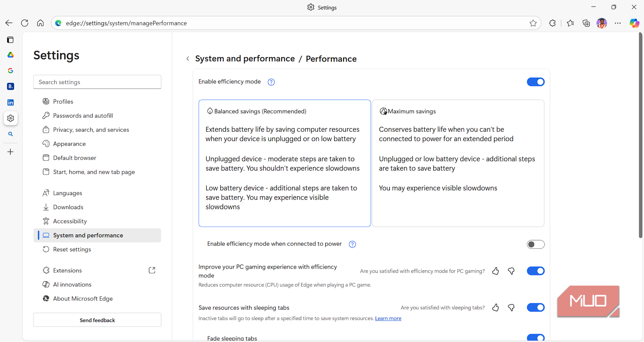Give thumbs up for sleeping tabs
Viewport: 644px width, 342px height.
point(495,308)
